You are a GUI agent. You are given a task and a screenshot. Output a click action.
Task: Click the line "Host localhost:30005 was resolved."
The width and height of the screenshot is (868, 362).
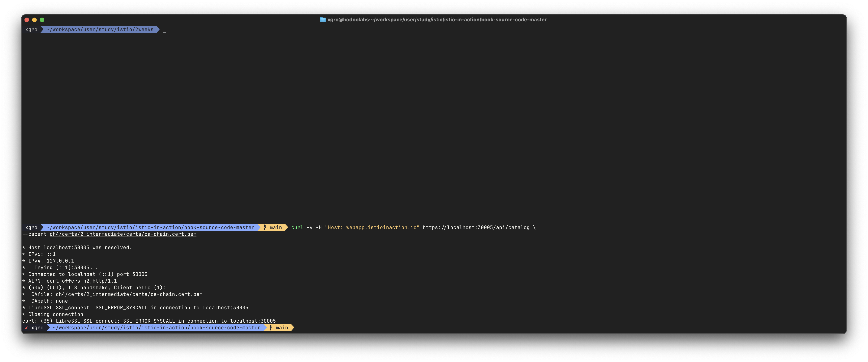tap(77, 247)
